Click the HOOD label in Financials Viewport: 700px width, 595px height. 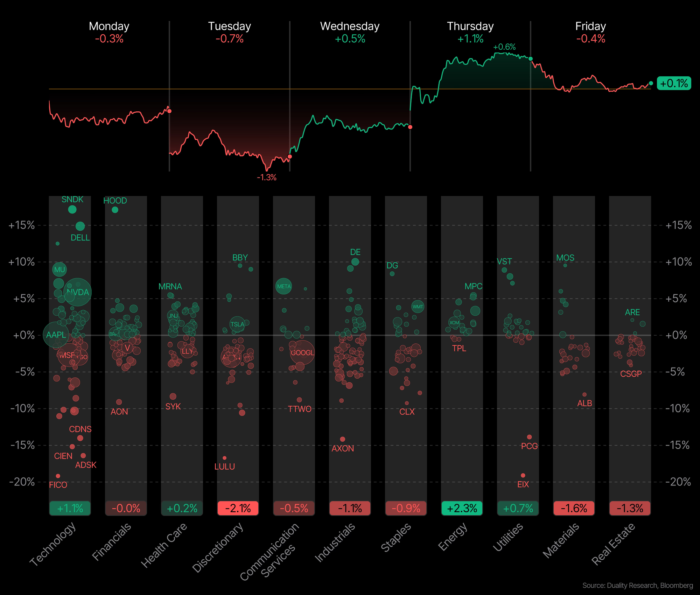pyautogui.click(x=115, y=201)
